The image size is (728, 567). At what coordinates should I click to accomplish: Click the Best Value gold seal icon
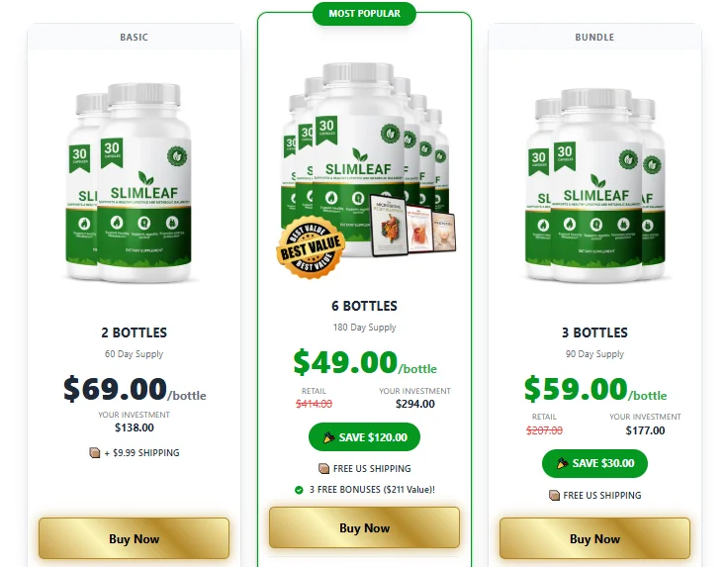(311, 248)
